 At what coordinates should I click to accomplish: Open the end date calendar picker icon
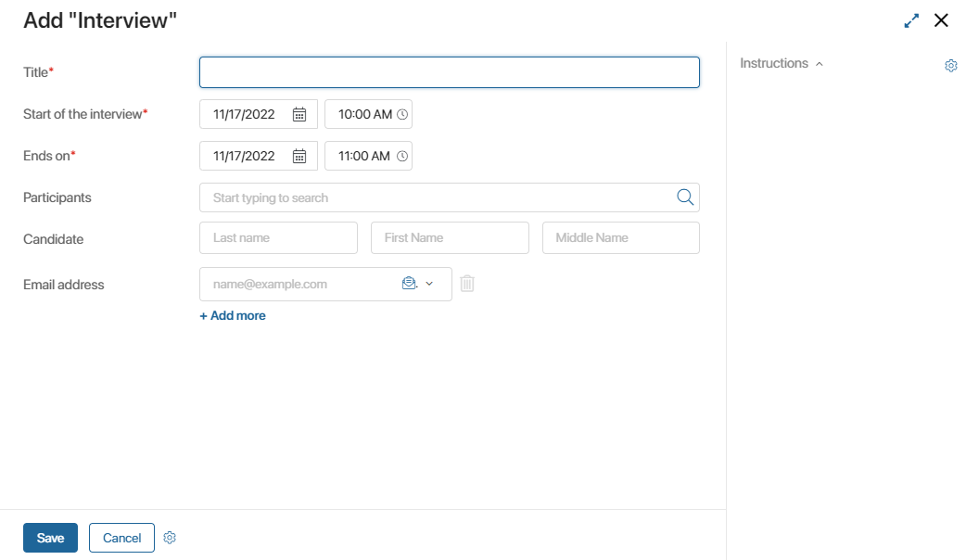click(x=299, y=157)
